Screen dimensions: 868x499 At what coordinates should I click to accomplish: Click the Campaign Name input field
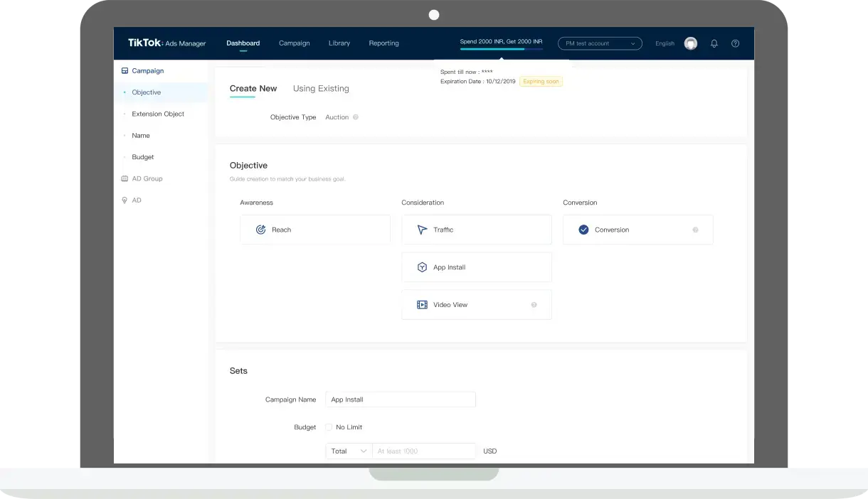(x=400, y=399)
